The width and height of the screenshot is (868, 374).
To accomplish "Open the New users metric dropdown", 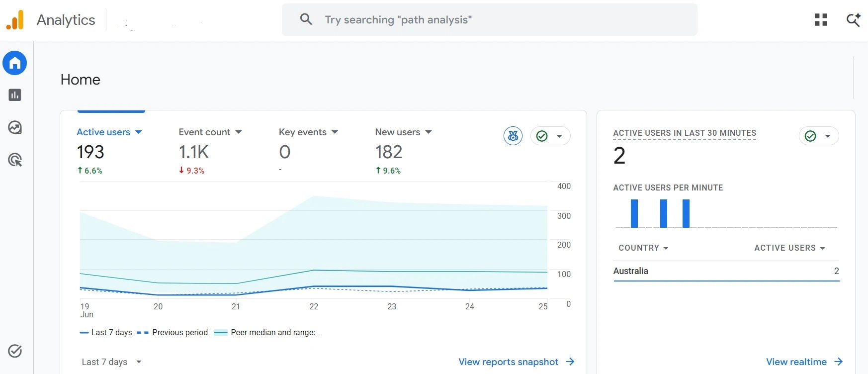I will point(403,132).
